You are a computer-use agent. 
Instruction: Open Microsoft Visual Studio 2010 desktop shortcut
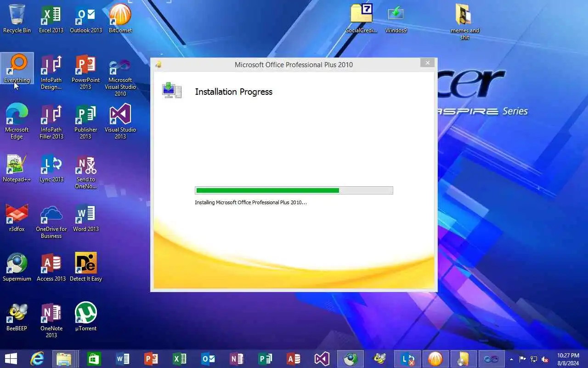coord(120,76)
